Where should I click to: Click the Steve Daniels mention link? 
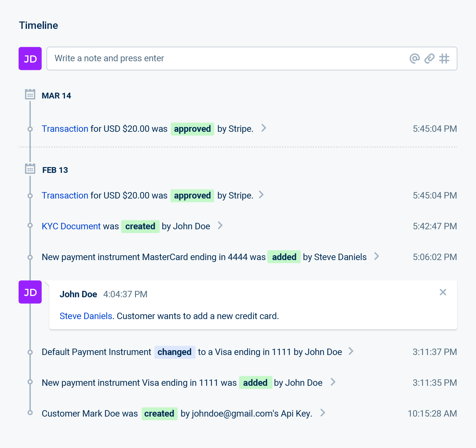tap(86, 316)
